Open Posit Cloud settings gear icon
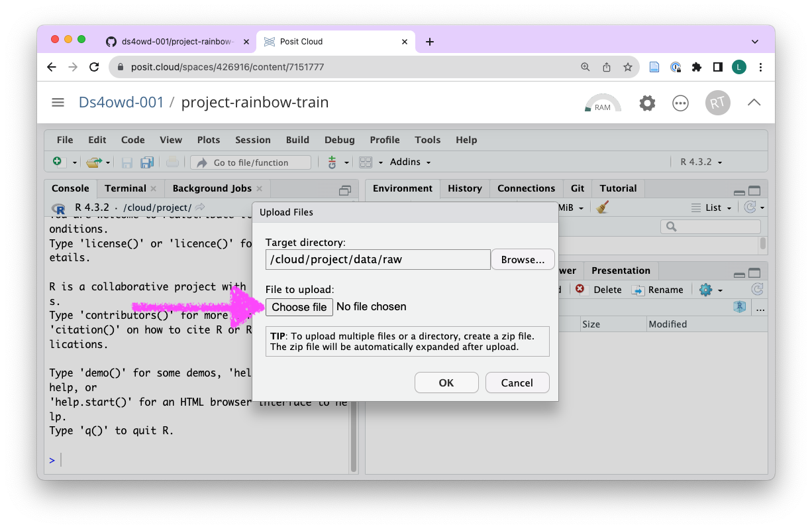Screen dimensions: 812x529 click(647, 103)
